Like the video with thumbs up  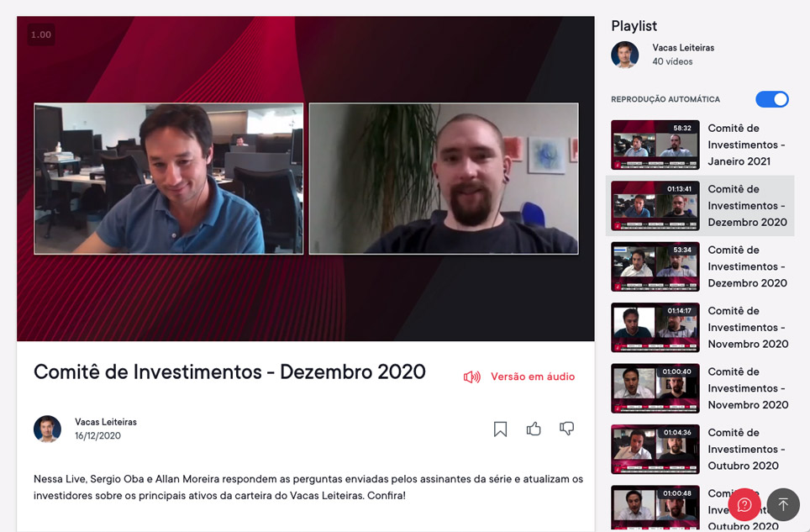pos(534,428)
